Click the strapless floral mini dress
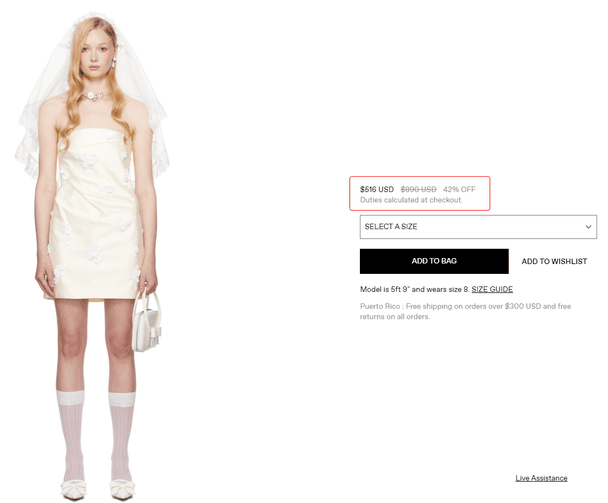The width and height of the screenshot is (608, 503). point(95,213)
